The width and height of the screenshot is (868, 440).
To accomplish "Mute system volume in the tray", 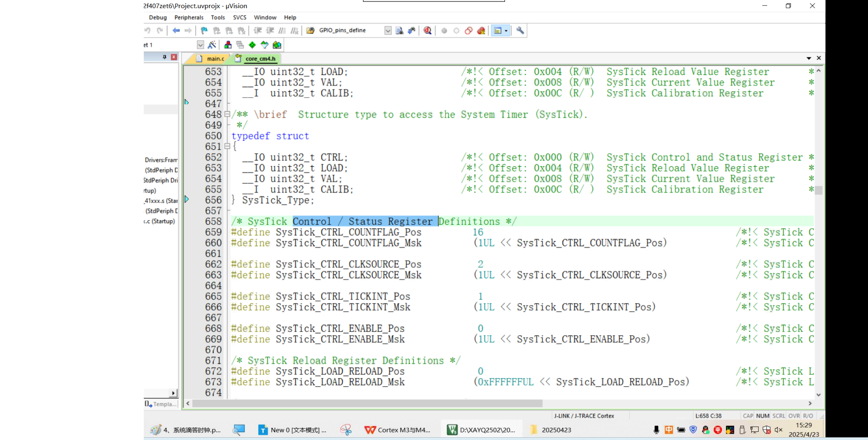I will [x=778, y=430].
